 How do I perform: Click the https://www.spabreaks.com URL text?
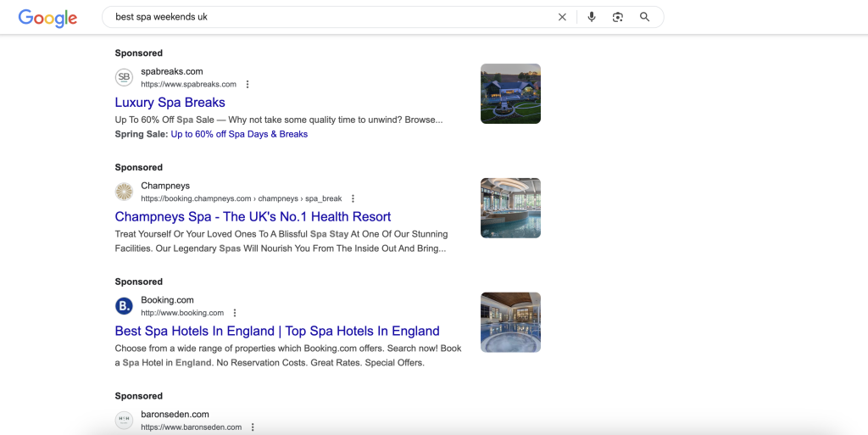click(x=188, y=85)
